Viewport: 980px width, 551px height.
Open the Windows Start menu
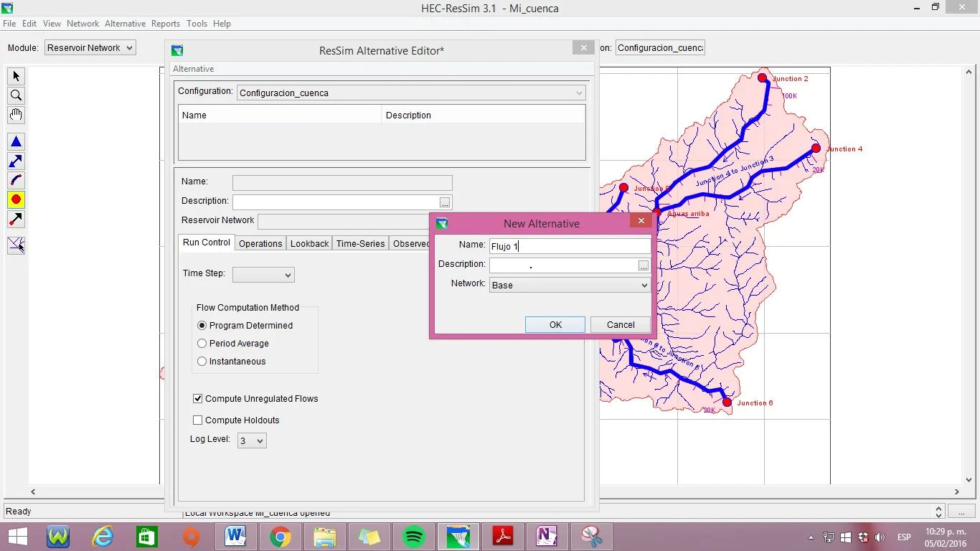[17, 537]
